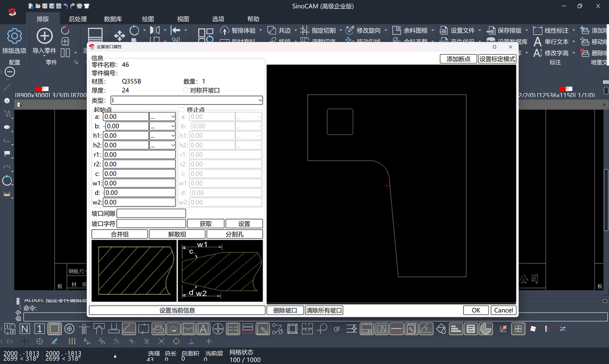Click the undo arrow in quick access toolbar
609x364 pixels.
pos(66,6)
